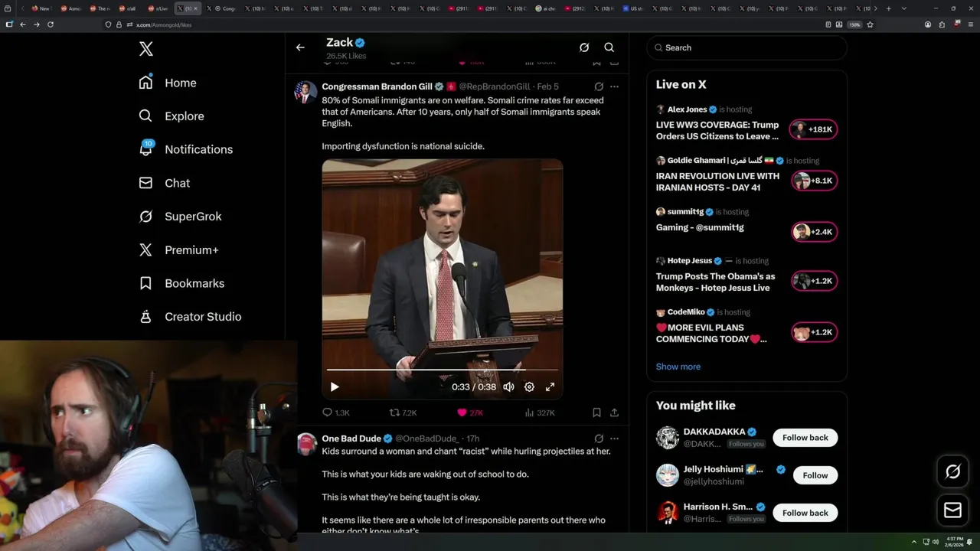Open Jelly Hoshiumi's profile avatar
The image size is (980, 551).
click(x=668, y=475)
